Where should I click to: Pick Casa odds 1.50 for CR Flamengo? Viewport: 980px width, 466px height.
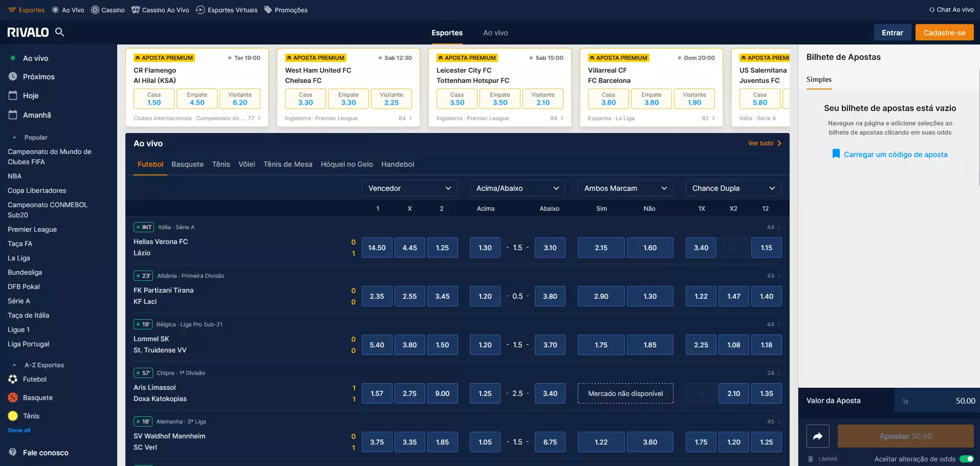click(154, 99)
